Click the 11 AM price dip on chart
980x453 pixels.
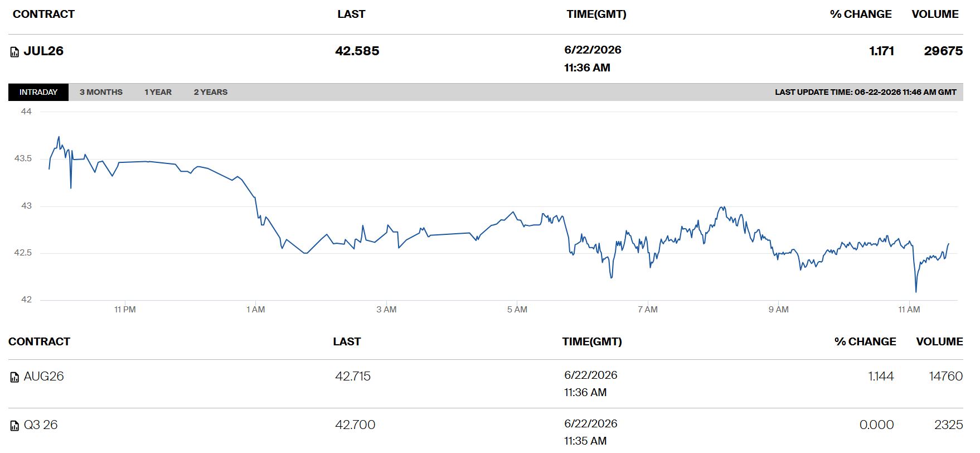[916, 291]
